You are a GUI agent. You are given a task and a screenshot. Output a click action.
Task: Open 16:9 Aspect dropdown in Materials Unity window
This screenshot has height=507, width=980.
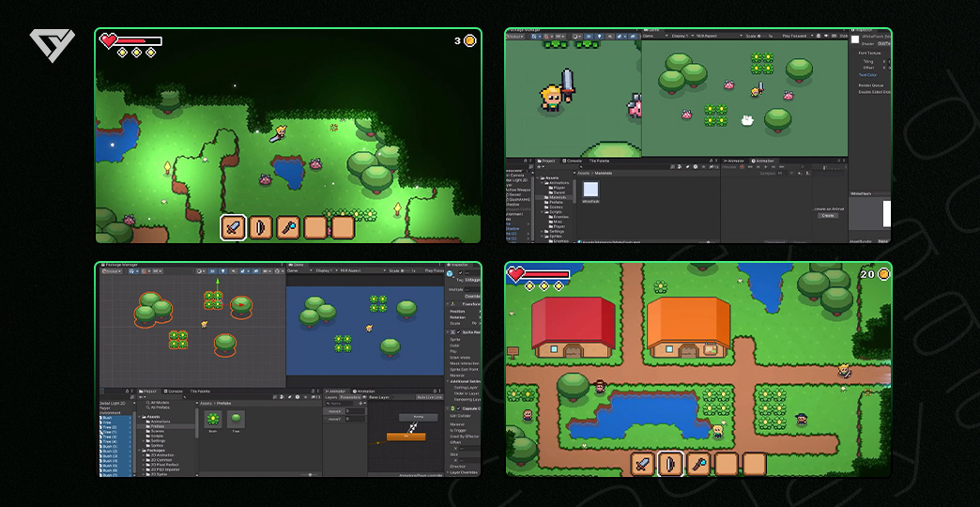pyautogui.click(x=719, y=36)
